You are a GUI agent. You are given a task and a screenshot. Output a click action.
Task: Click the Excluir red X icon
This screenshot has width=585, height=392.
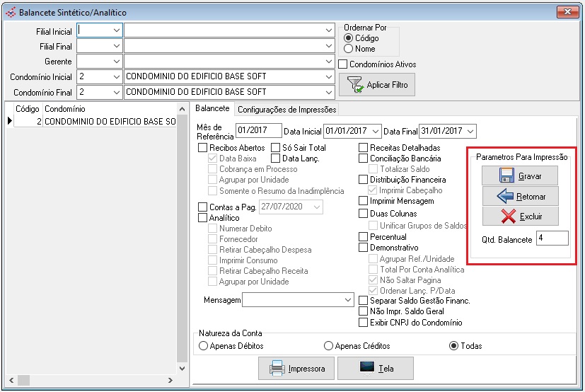point(508,216)
